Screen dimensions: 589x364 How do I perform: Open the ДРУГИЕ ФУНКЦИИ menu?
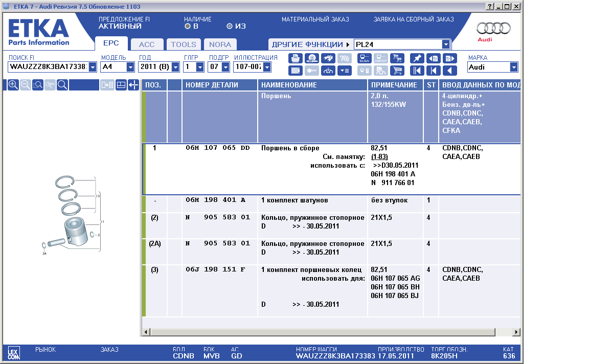pyautogui.click(x=310, y=44)
